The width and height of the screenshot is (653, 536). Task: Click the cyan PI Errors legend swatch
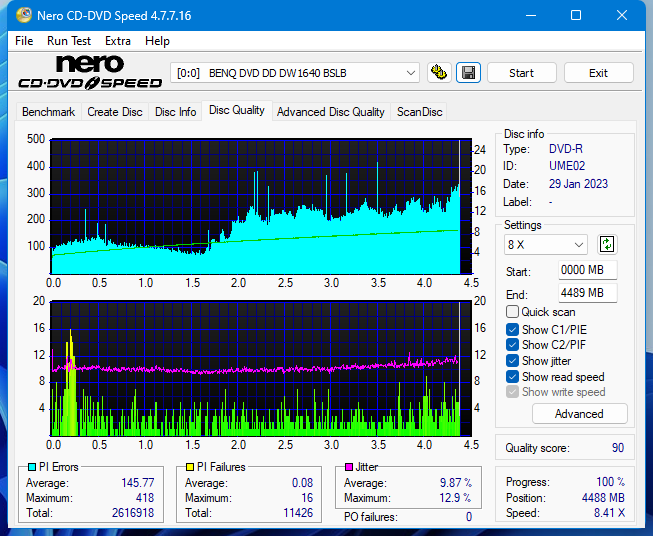(x=32, y=467)
